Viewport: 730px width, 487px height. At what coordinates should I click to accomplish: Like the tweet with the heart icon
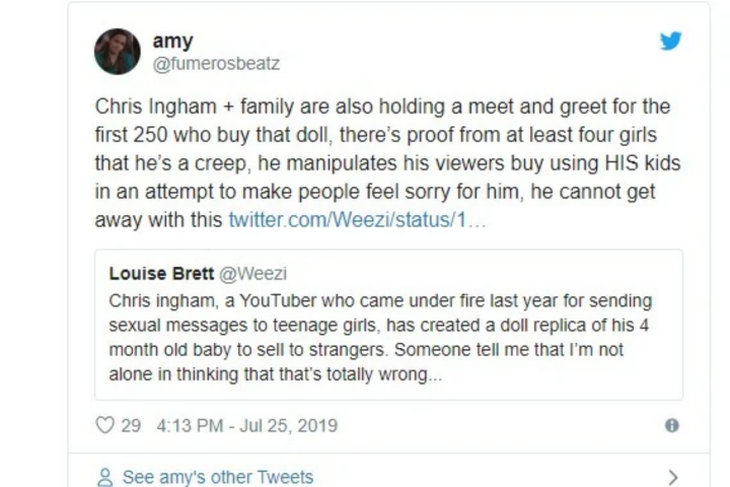[x=105, y=425]
